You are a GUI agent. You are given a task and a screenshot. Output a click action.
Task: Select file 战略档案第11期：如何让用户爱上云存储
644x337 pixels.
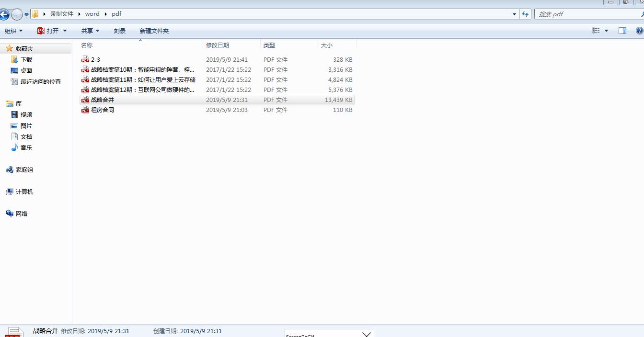143,79
